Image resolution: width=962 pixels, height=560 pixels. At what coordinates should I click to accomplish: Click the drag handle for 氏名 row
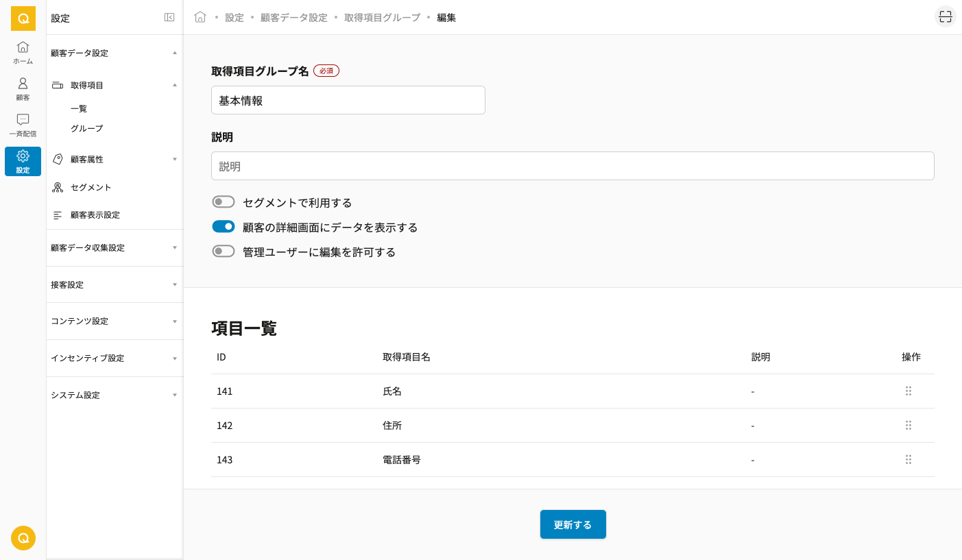tap(908, 391)
